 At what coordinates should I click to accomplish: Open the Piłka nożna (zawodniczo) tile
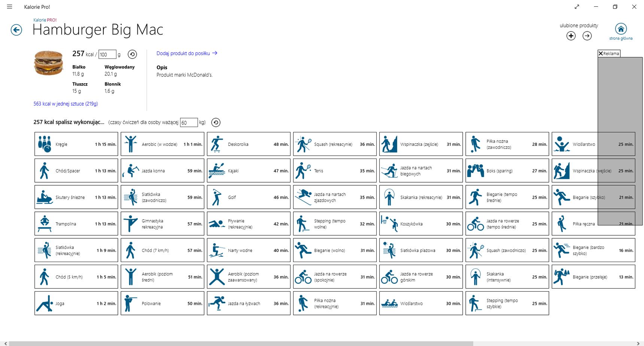(x=507, y=144)
